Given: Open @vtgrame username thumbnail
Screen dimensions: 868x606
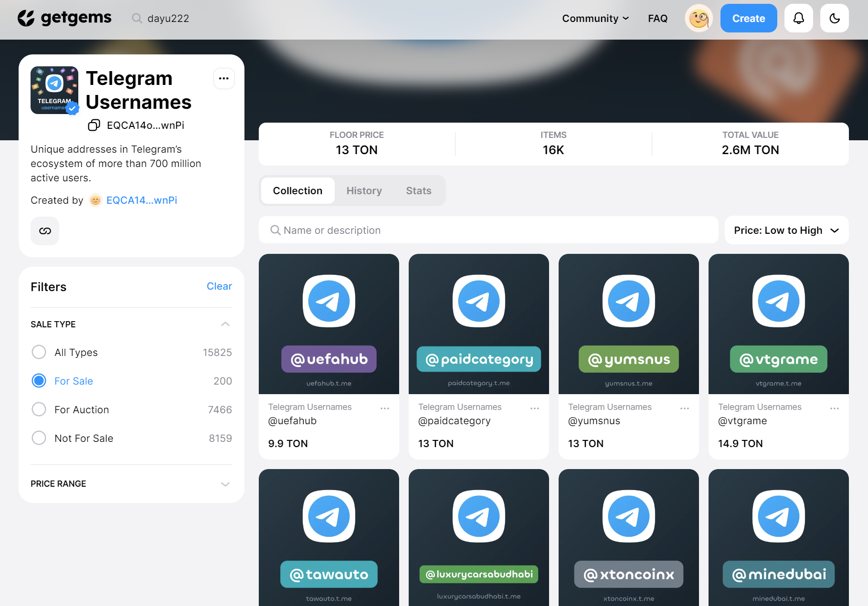Looking at the screenshot, I should pos(779,324).
